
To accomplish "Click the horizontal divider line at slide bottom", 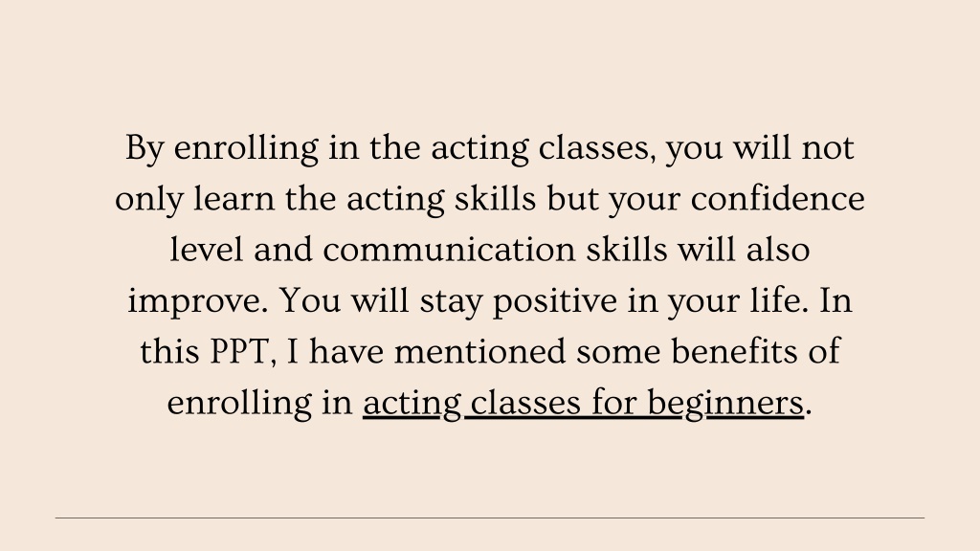I will click(489, 518).
